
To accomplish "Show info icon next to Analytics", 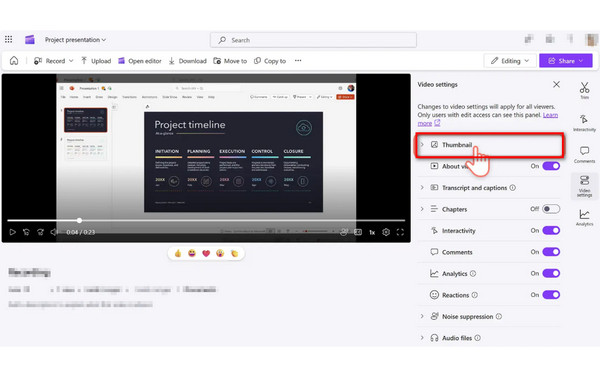I will [473, 273].
